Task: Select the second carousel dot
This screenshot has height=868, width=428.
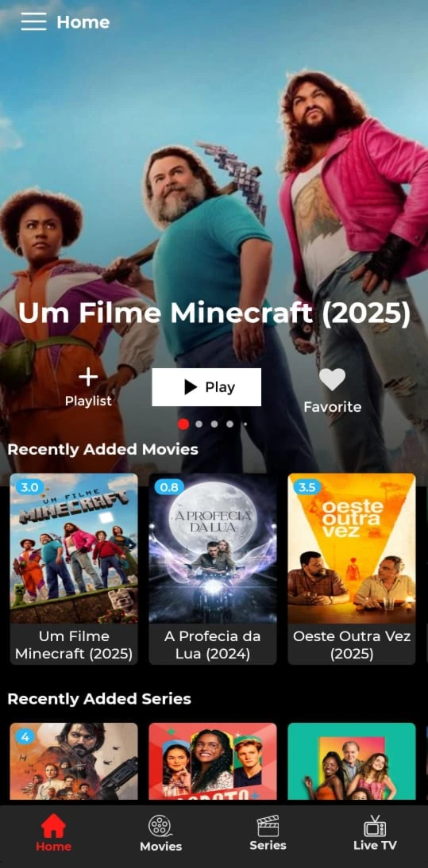Action: pos(199,424)
